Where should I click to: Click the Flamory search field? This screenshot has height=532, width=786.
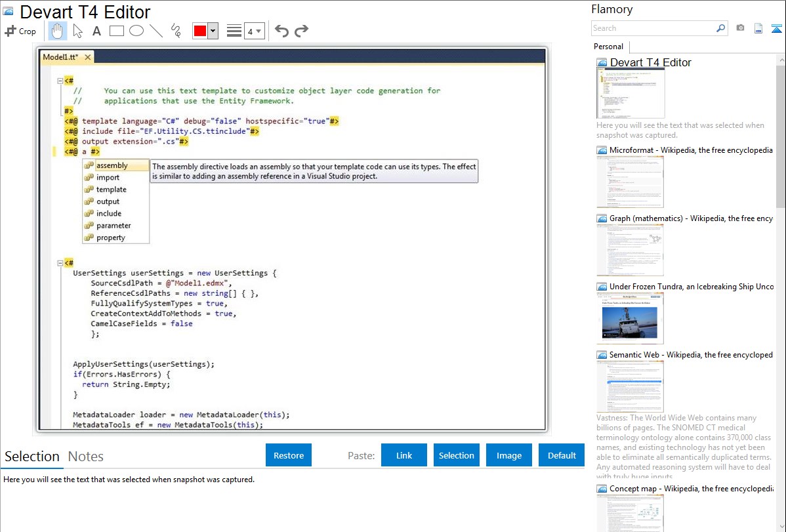[653, 28]
